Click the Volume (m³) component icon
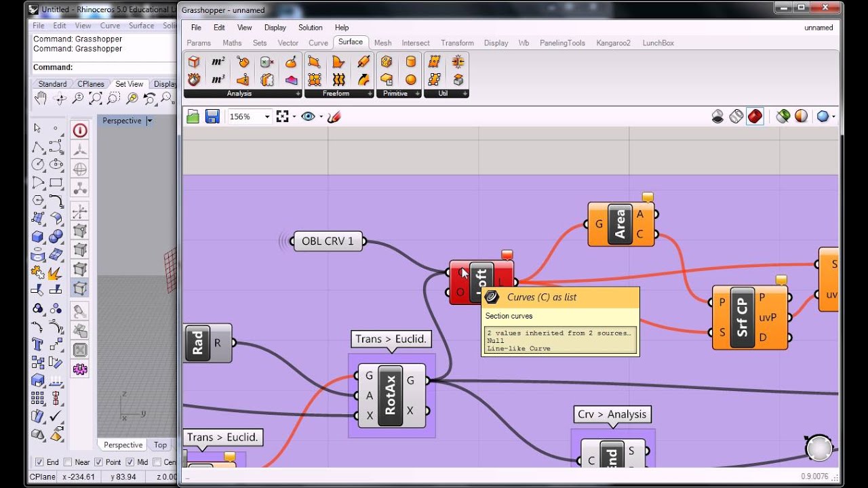This screenshot has height=488, width=868. point(218,79)
